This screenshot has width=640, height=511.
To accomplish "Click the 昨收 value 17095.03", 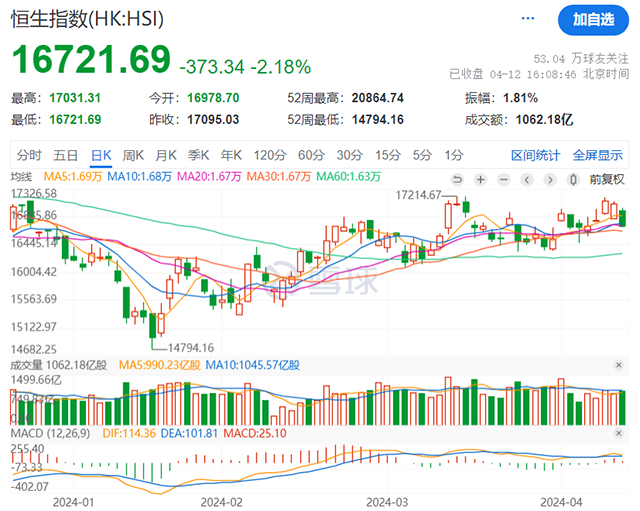I will 213,120.
